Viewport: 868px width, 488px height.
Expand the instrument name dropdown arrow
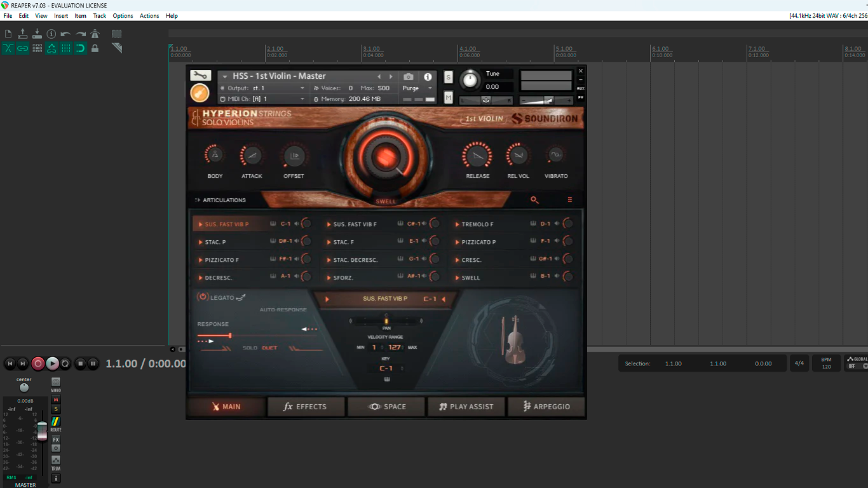tap(224, 76)
